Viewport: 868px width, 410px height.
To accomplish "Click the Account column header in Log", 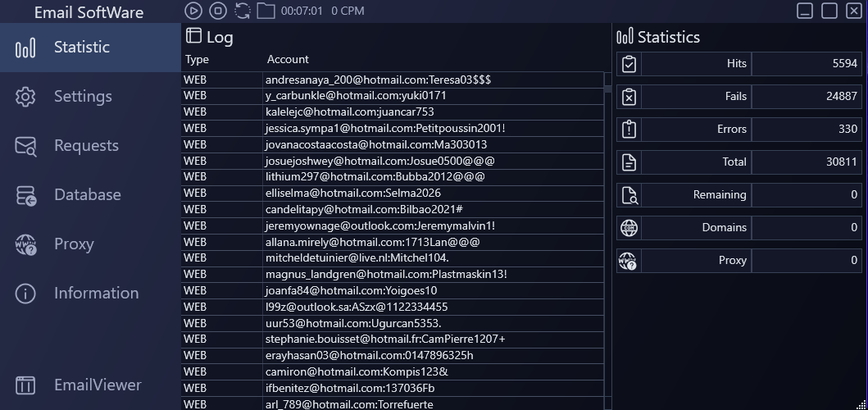I will [x=288, y=60].
